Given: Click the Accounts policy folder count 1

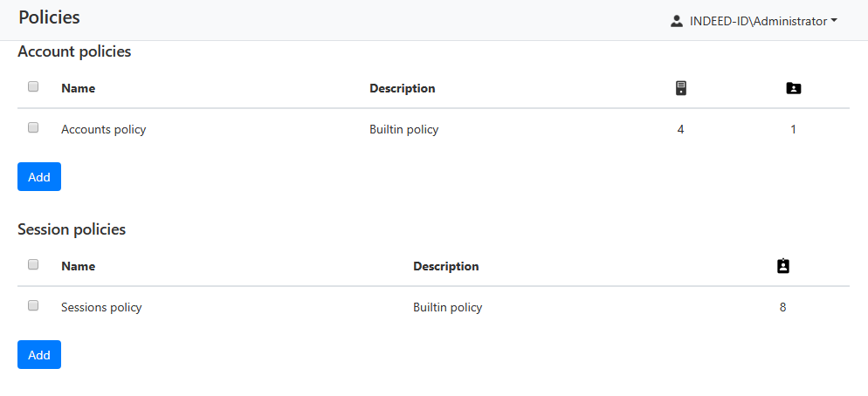Looking at the screenshot, I should 793,129.
